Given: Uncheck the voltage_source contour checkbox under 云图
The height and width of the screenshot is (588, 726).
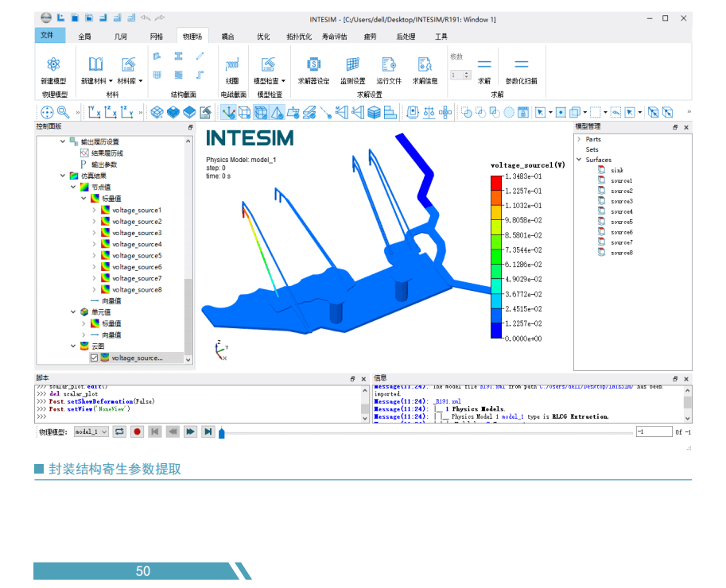Looking at the screenshot, I should click(95, 358).
